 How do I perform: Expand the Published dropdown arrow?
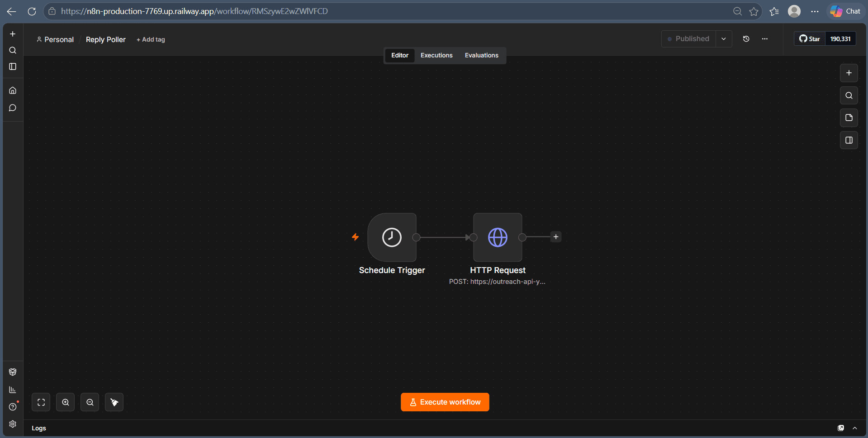(724, 39)
